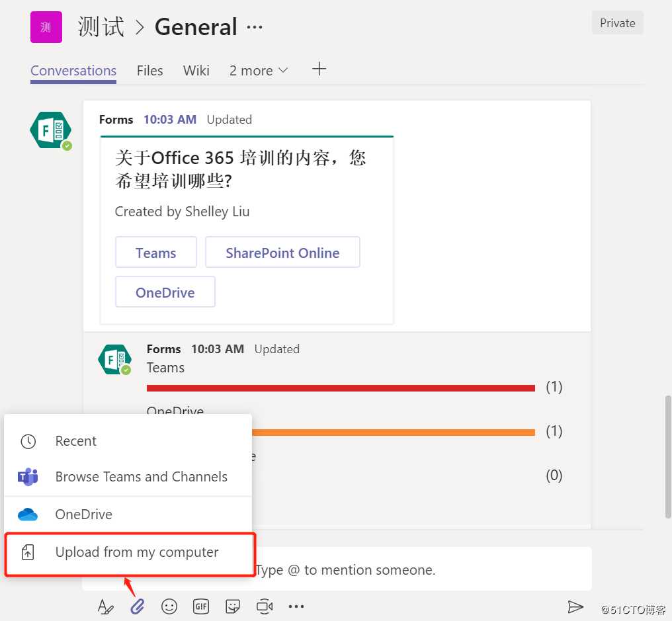Click the 10:03 AM timestamp on results reply
672x621 pixels.
218,349
